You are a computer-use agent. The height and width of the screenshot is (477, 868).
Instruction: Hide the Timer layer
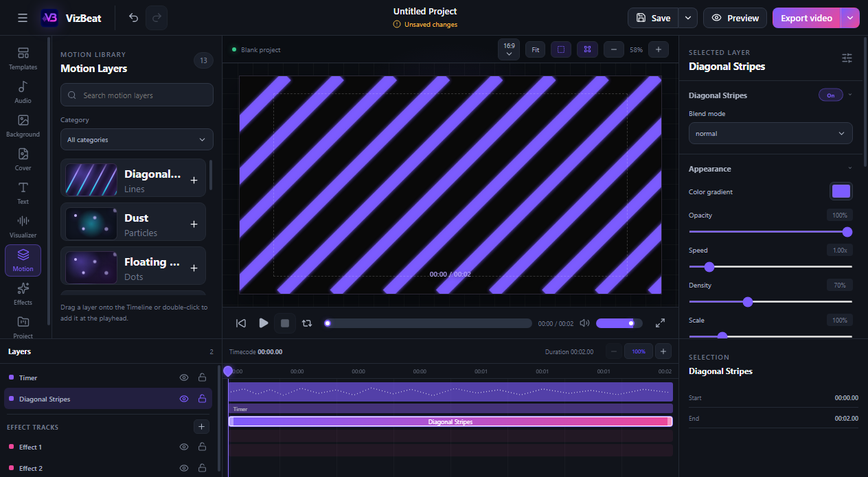[x=184, y=377]
